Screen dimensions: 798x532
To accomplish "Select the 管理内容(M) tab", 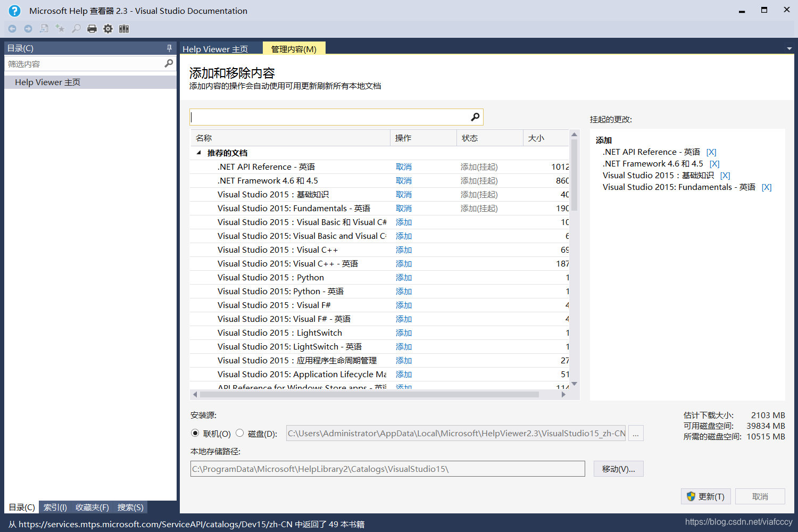I will coord(294,49).
